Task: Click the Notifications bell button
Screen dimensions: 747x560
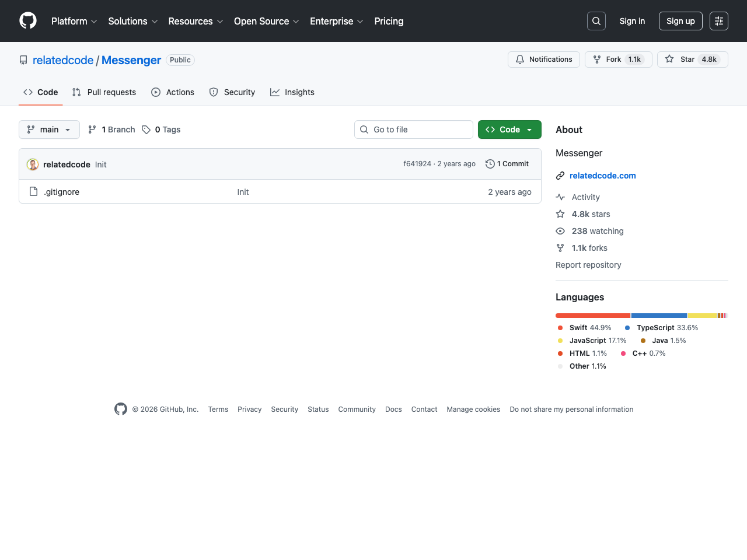Action: point(543,60)
